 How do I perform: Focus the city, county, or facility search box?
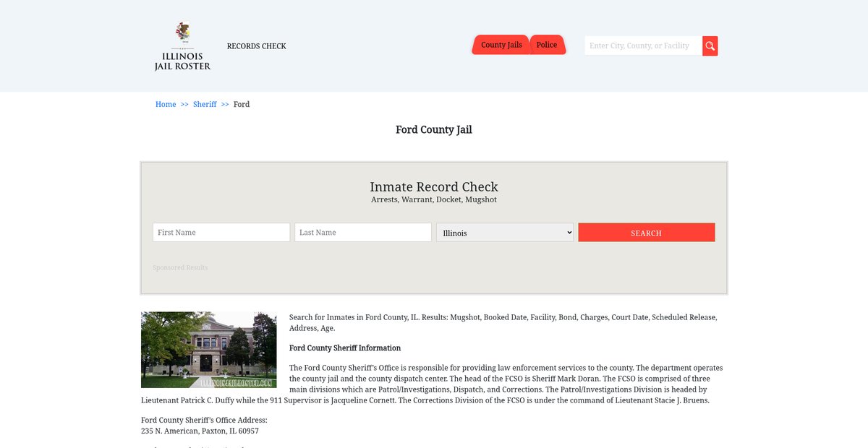tap(643, 46)
